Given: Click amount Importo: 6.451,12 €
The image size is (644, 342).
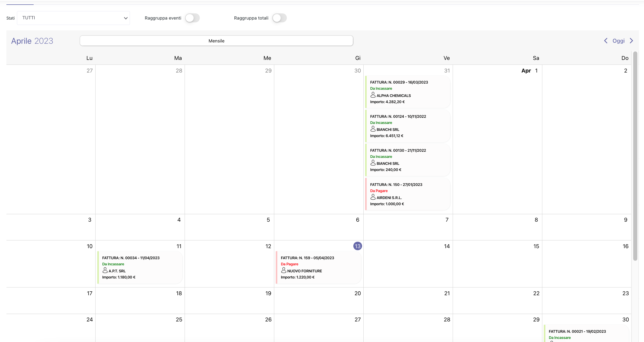Looking at the screenshot, I should click(x=387, y=136).
